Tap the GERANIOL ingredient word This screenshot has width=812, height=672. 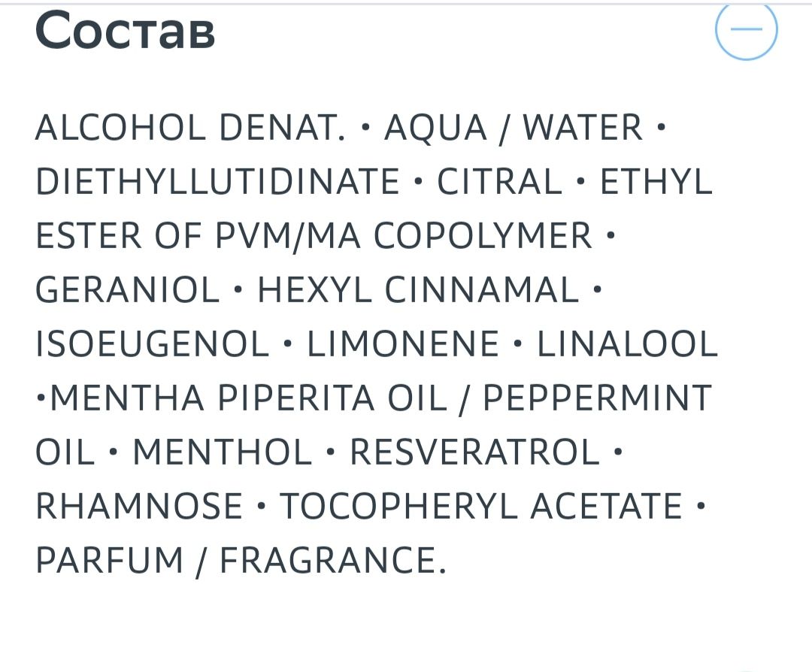click(x=128, y=290)
